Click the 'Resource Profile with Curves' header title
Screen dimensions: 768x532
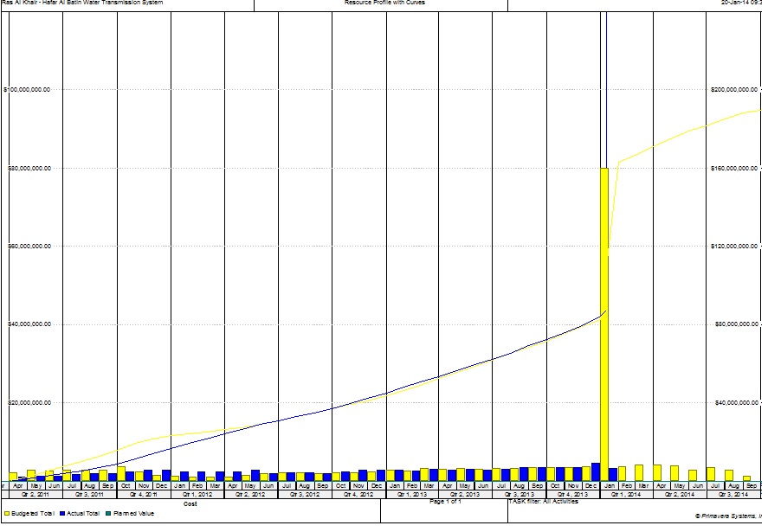(x=384, y=3)
